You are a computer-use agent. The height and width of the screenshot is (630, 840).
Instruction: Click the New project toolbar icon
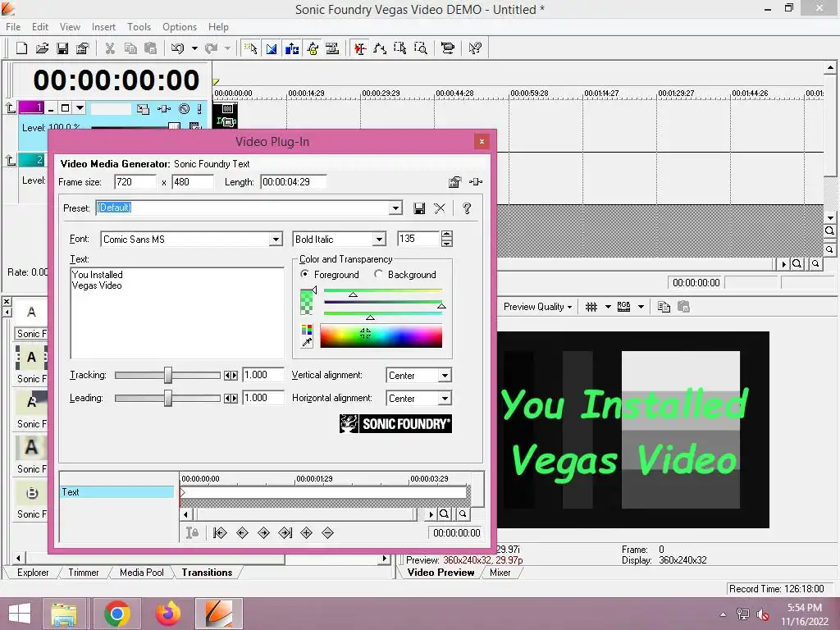pos(21,48)
